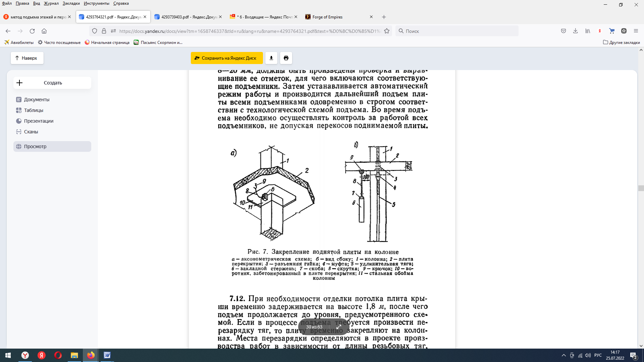Open a new browser tab

384,17
